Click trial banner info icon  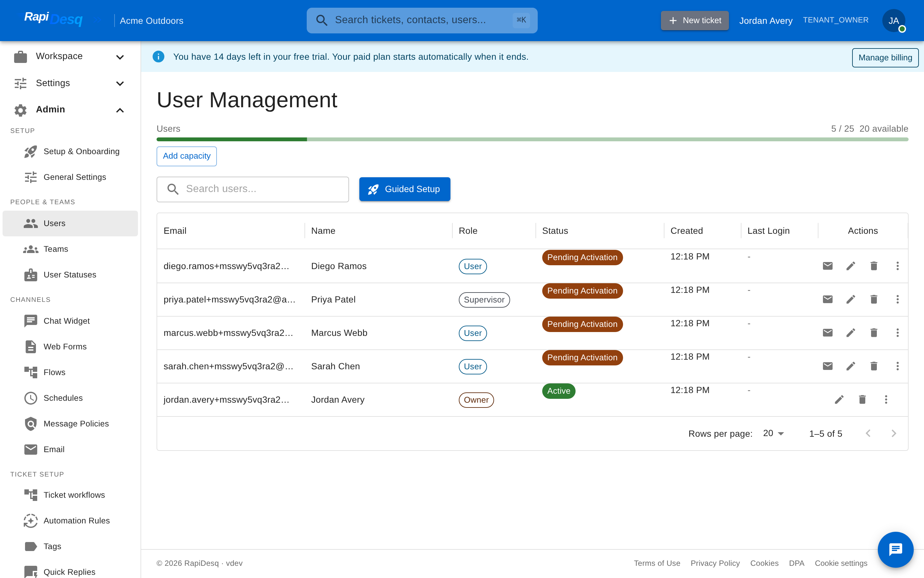[x=158, y=57]
